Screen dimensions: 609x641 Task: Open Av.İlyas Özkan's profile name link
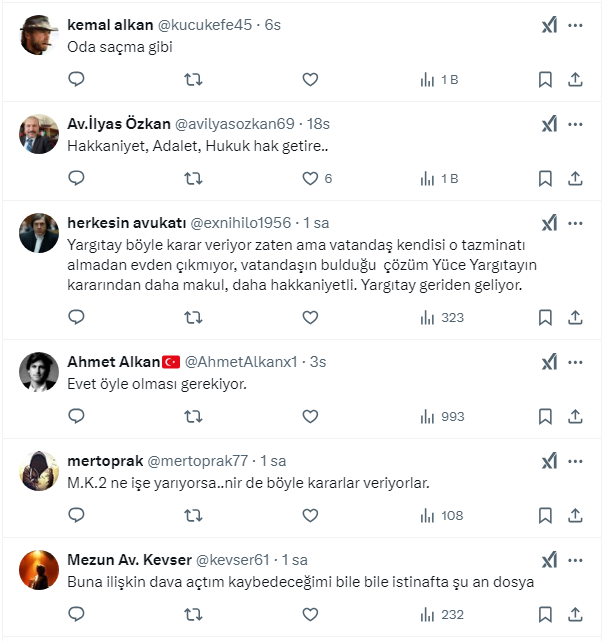point(119,124)
